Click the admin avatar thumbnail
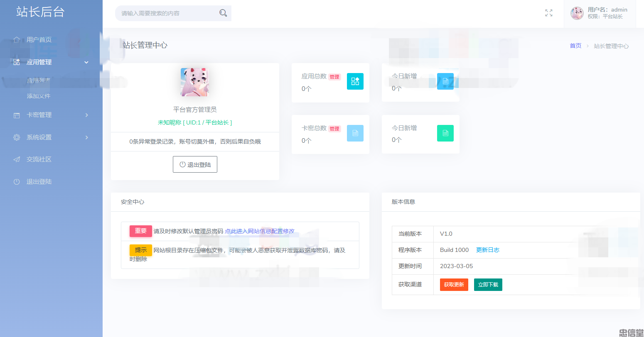The image size is (644, 337). (x=577, y=13)
